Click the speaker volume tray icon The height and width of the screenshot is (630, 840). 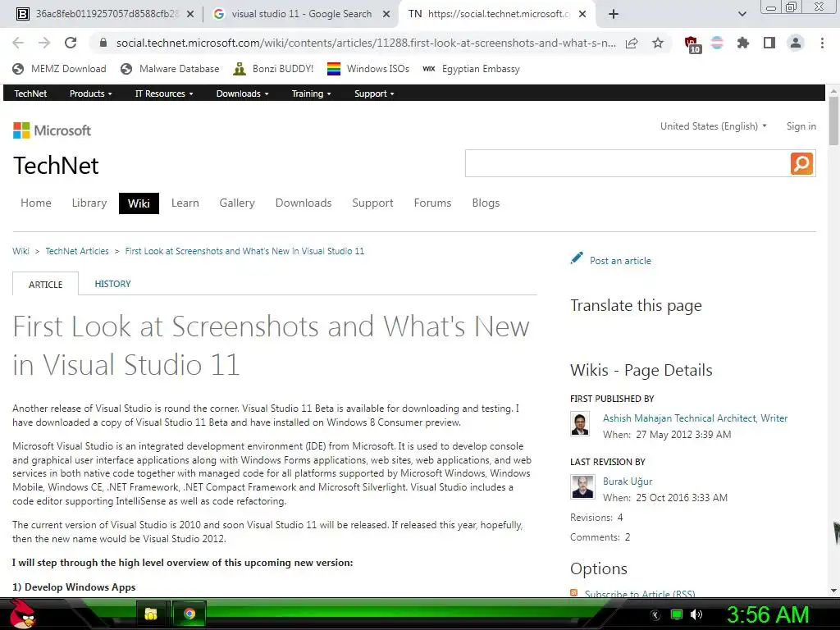click(696, 614)
